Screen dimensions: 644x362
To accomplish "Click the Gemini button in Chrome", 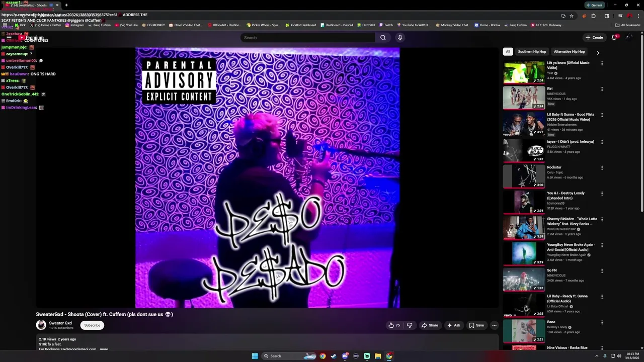I will (x=594, y=5).
